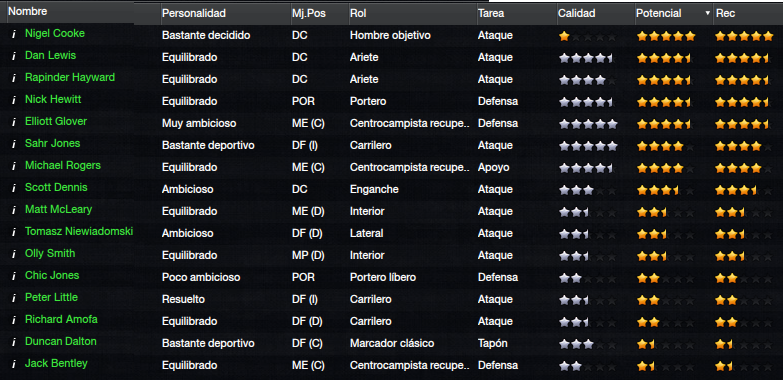
Task: Click Nigel Cooke's potential star rating
Action: point(666,36)
